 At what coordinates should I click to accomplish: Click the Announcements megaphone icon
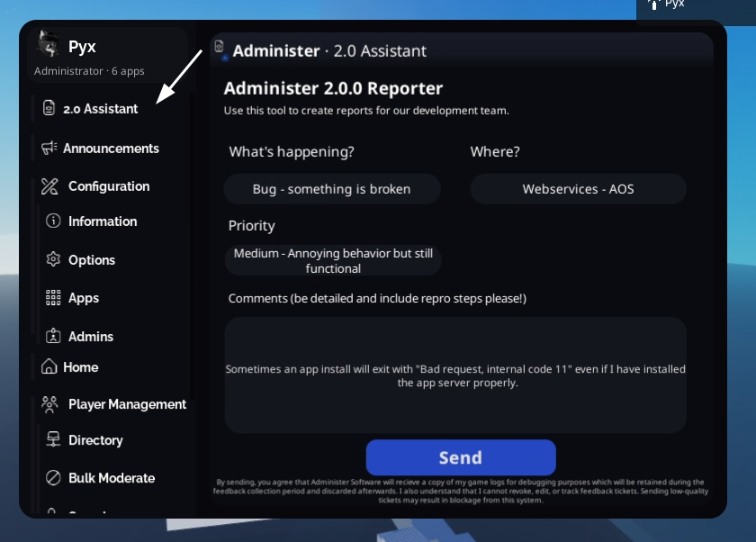[49, 148]
